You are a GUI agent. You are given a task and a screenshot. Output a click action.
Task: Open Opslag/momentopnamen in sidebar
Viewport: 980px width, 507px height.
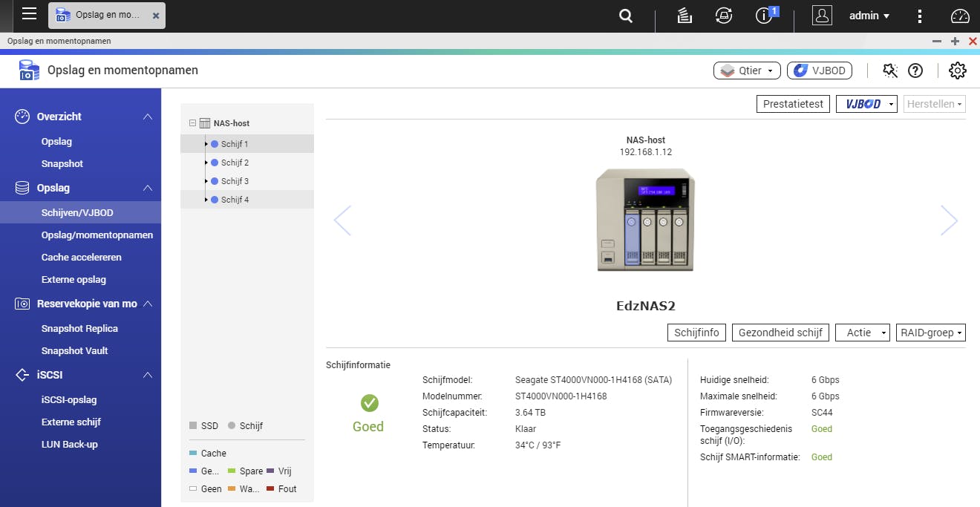point(97,235)
